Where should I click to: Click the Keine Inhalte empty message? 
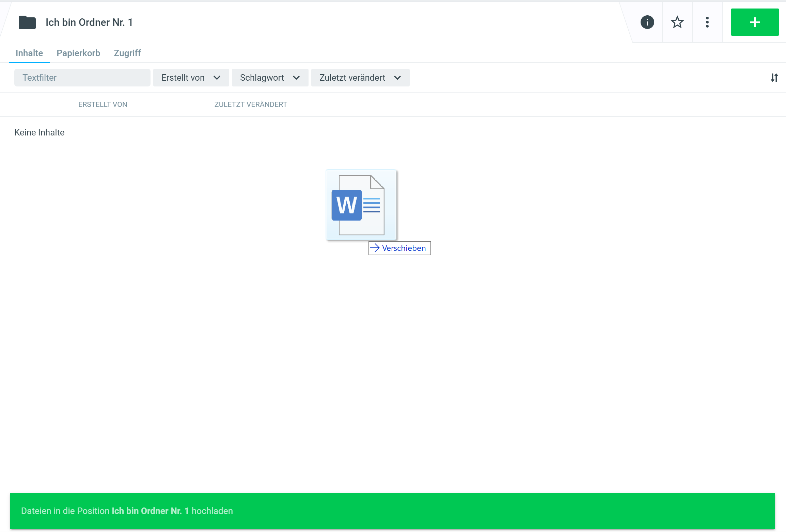point(40,132)
